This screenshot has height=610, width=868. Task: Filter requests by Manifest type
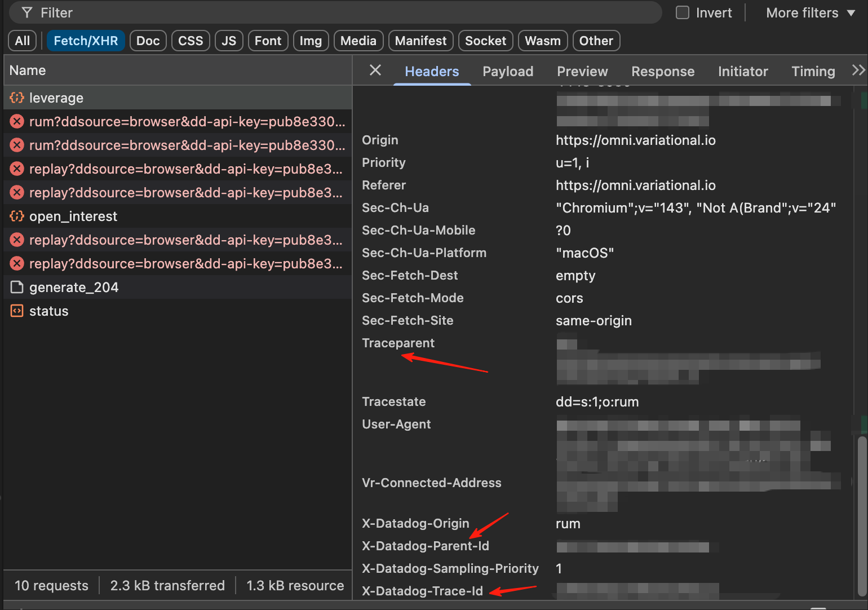coord(420,41)
